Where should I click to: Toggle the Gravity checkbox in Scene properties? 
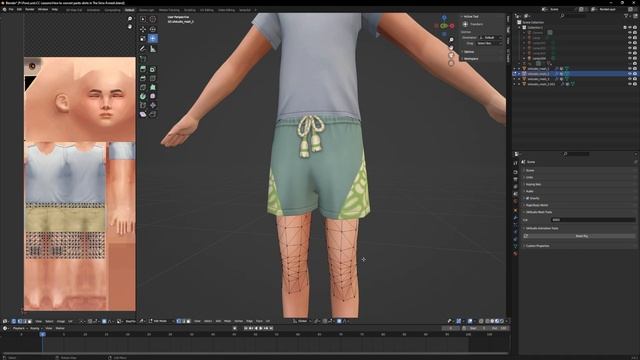[528, 198]
